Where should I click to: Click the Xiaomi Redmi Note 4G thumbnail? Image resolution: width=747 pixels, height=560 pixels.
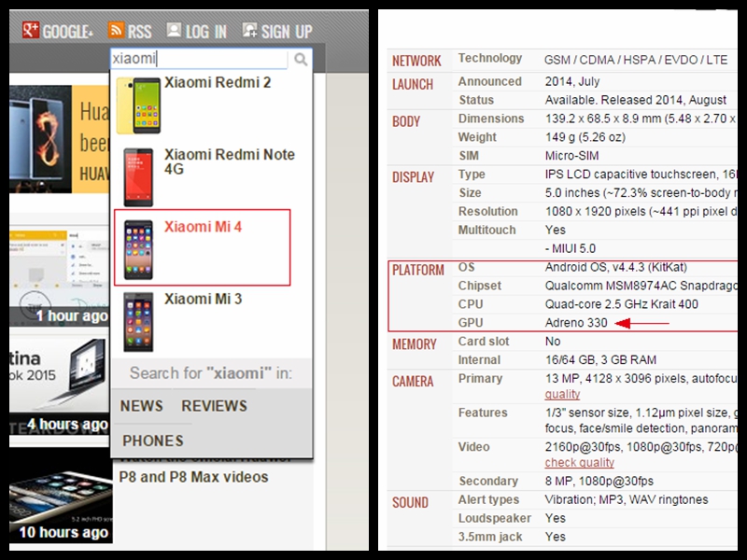pos(138,177)
